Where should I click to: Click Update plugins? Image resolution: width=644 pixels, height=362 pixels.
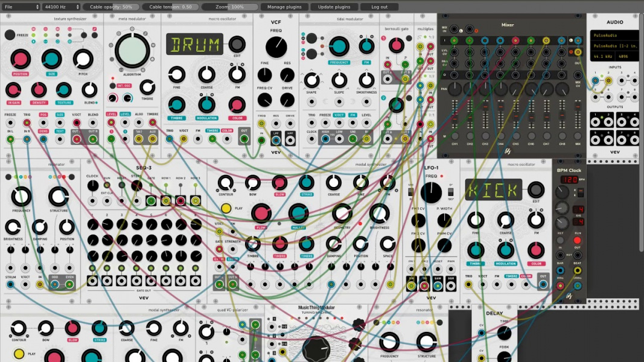pyautogui.click(x=334, y=7)
